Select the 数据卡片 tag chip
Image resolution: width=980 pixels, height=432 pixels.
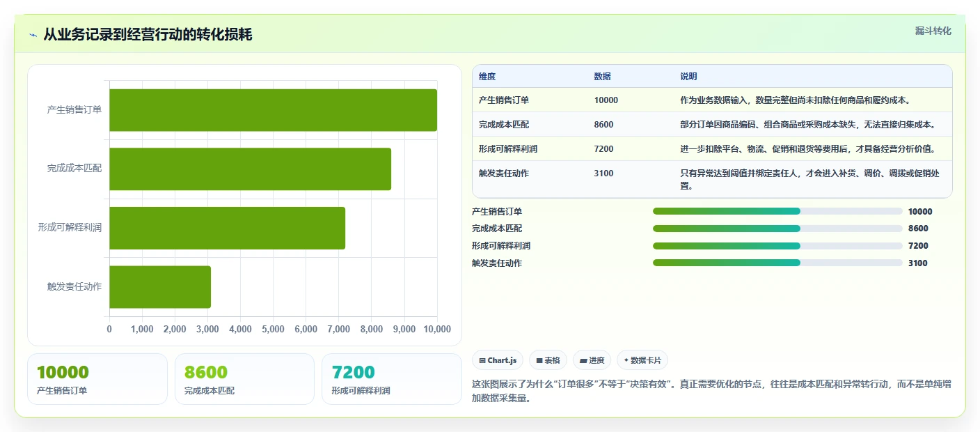click(642, 360)
